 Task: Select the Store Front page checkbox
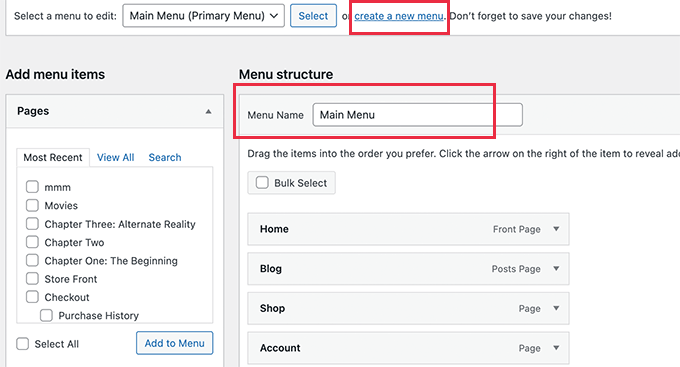[x=32, y=279]
